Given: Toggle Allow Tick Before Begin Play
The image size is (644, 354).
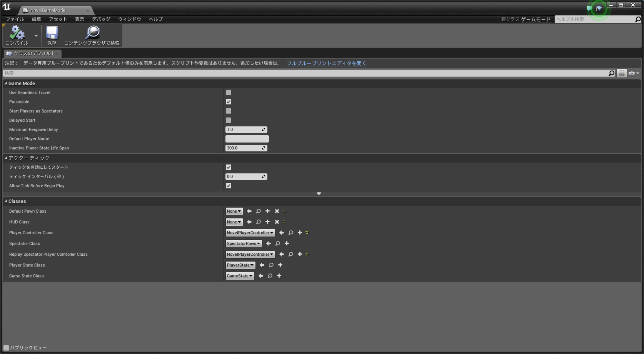Looking at the screenshot, I should [228, 186].
